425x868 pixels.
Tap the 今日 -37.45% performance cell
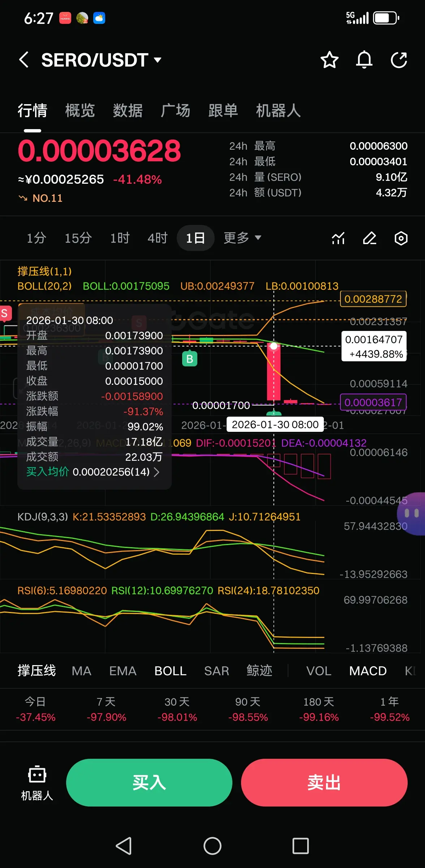pos(35,709)
